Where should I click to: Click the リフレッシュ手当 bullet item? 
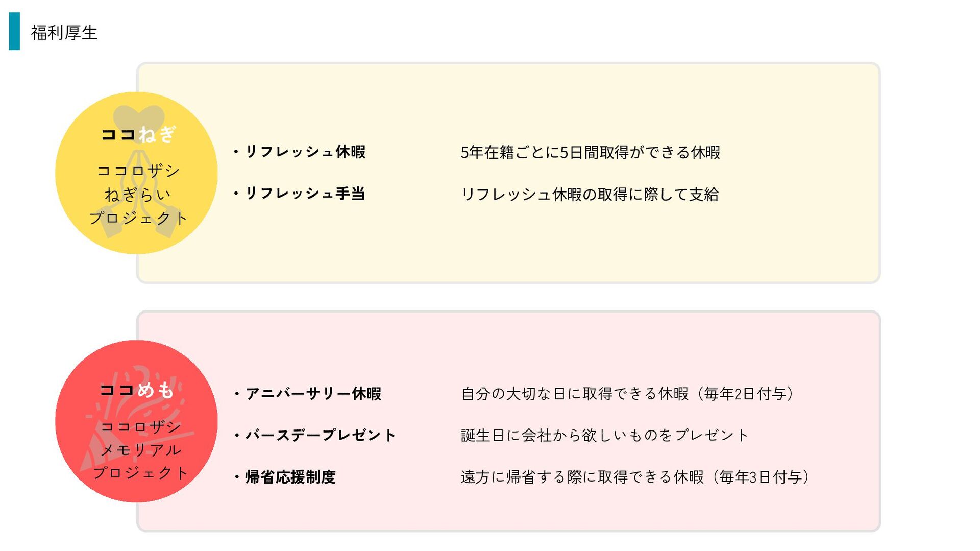(300, 194)
